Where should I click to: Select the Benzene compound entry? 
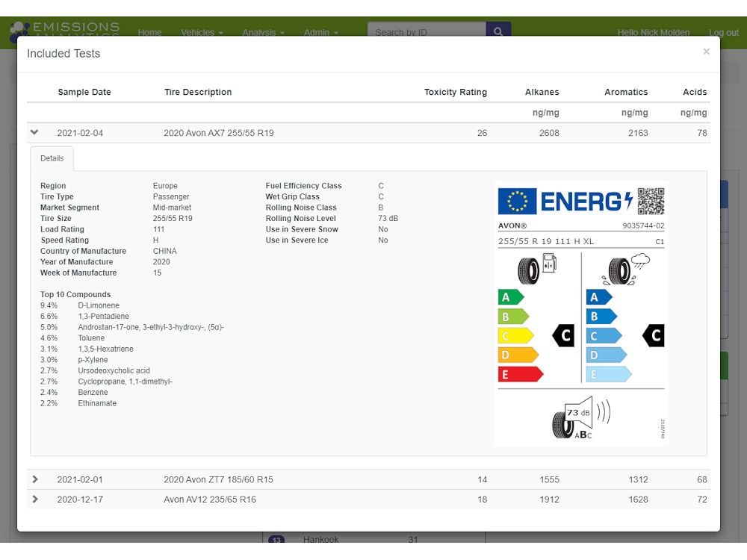[93, 393]
